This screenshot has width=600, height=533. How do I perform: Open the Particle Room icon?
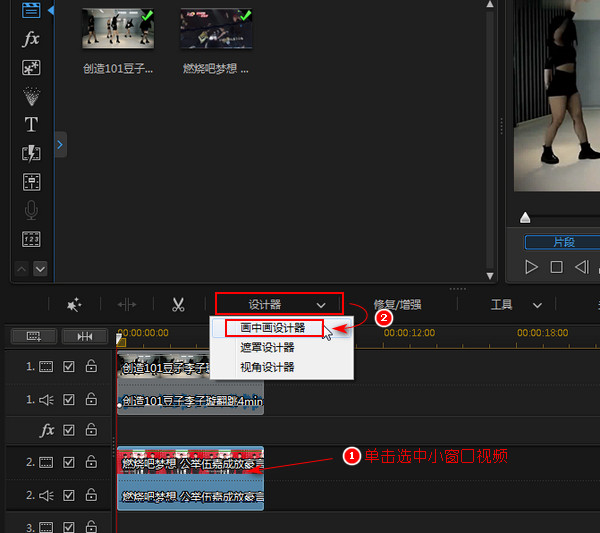coord(31,96)
